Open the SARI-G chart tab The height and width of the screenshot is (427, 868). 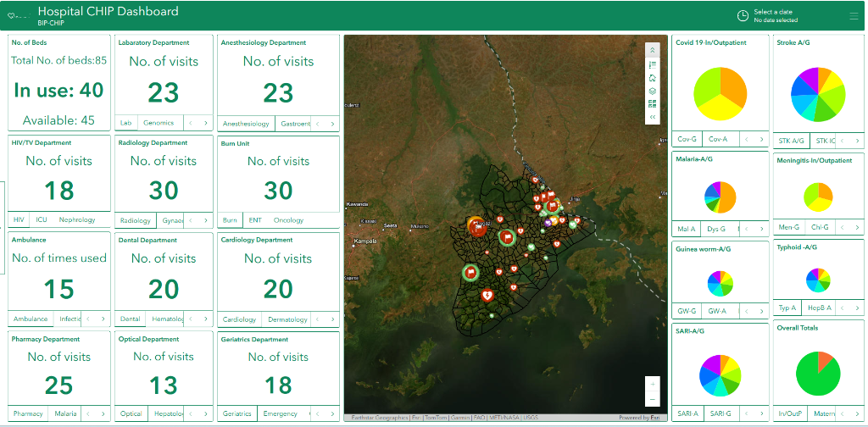pyautogui.click(x=721, y=413)
